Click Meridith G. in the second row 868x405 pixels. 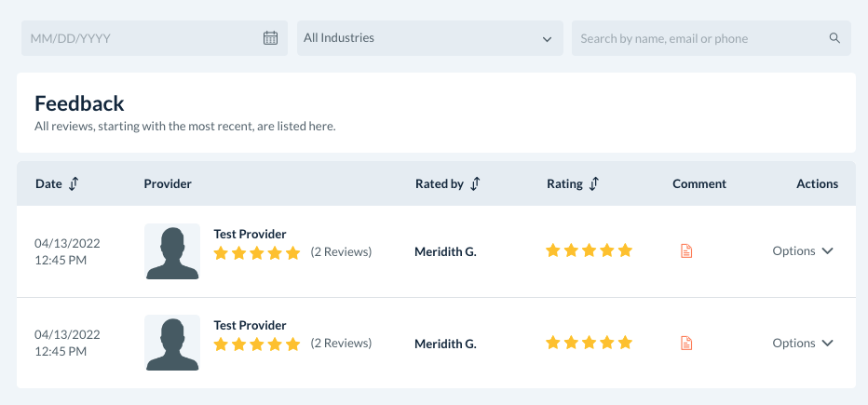[x=445, y=344]
